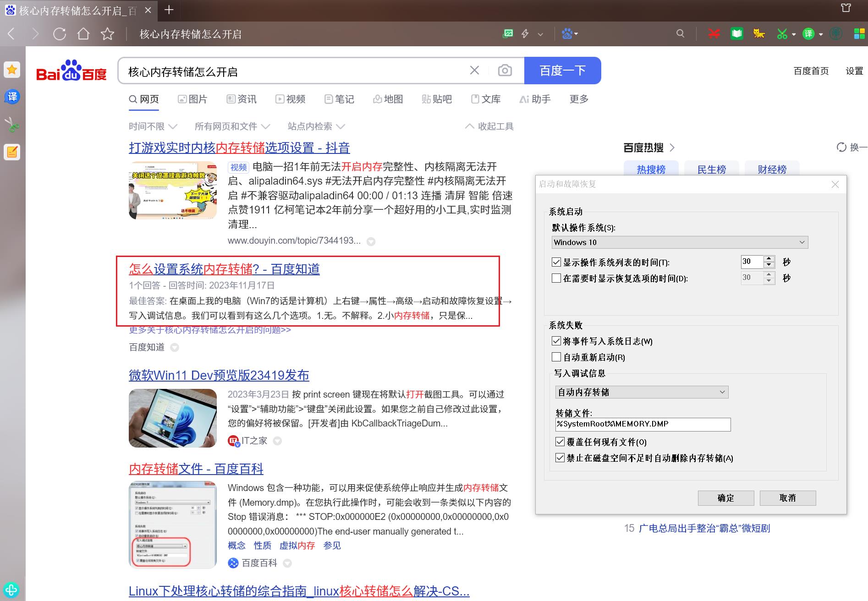Click the browser refresh icon
The width and height of the screenshot is (868, 601).
pos(60,34)
